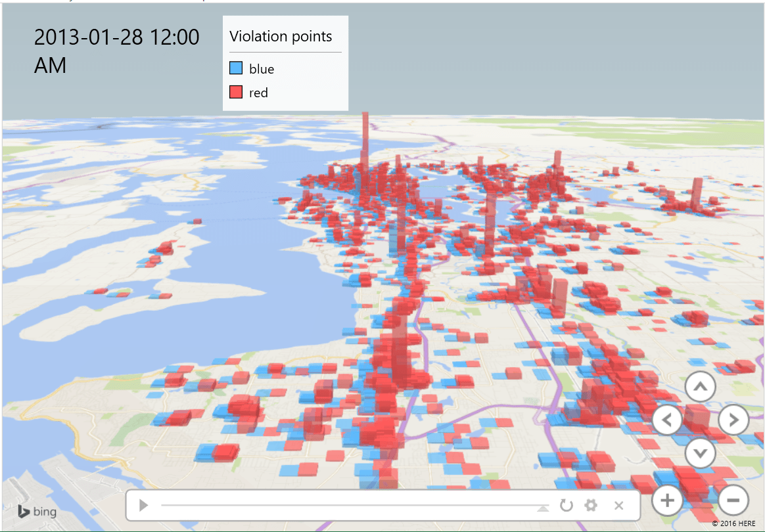
Task: Click the Violation points legend title
Action: 281,37
